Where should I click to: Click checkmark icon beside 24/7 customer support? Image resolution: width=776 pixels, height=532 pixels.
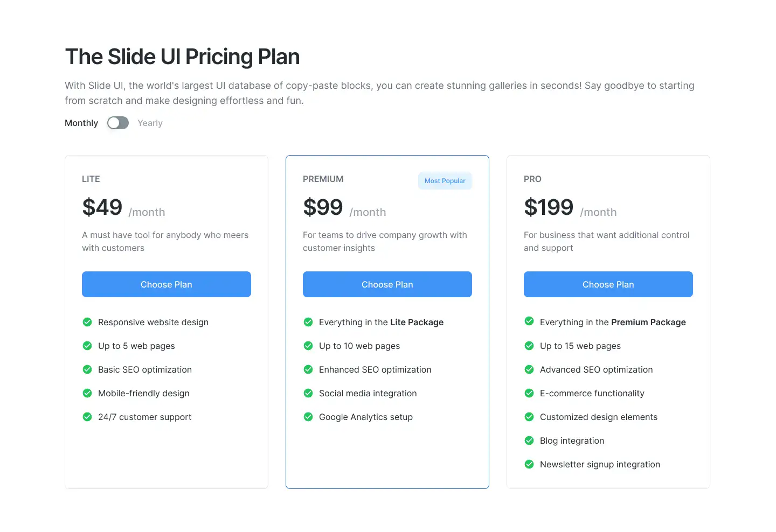pos(87,417)
